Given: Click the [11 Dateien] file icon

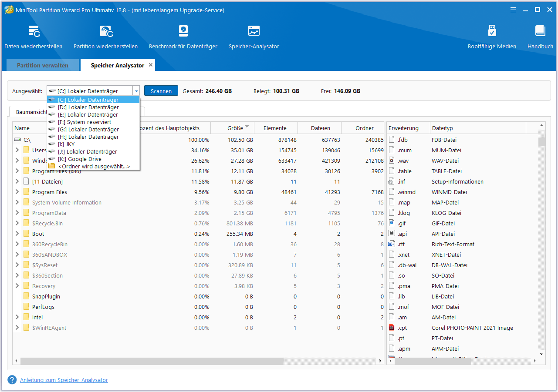Looking at the screenshot, I should (26, 181).
